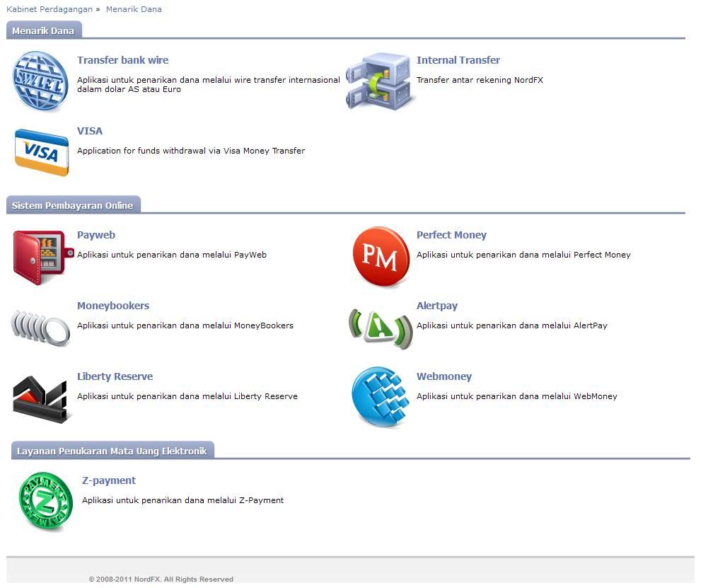
Task: Open the Moneybookers link
Action: [x=113, y=306]
